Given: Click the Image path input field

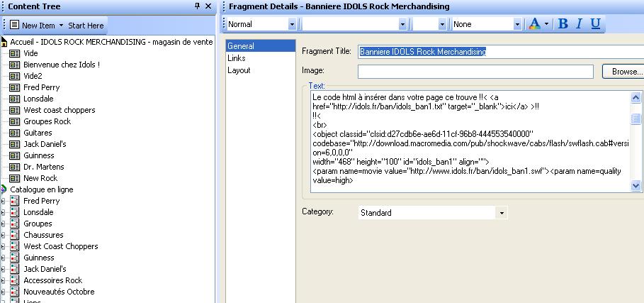Looking at the screenshot, I should click(475, 72).
